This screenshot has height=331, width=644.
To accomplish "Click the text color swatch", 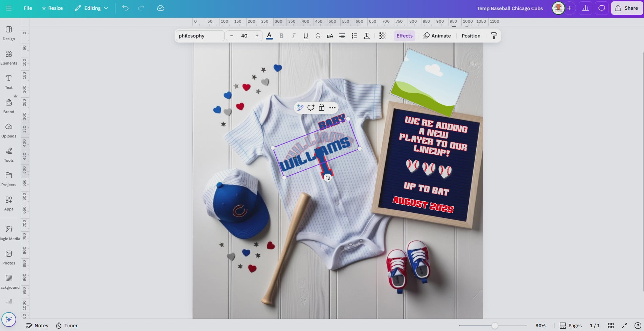I will click(269, 36).
